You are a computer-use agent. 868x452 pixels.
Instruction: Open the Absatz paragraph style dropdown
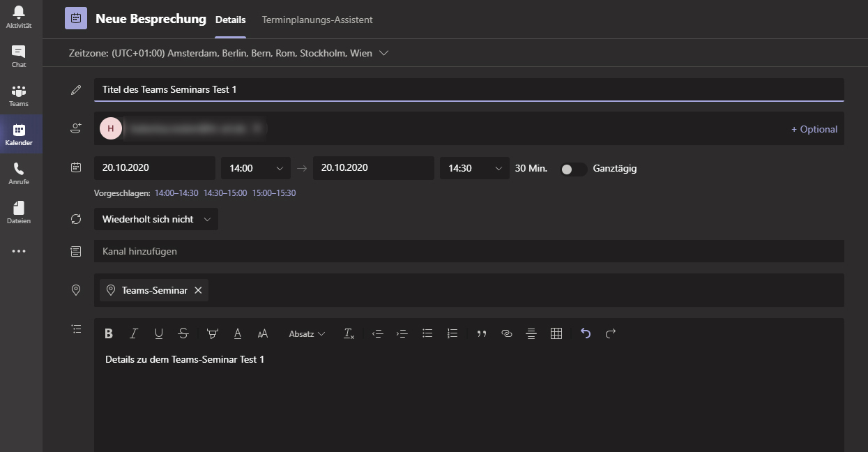[307, 334]
